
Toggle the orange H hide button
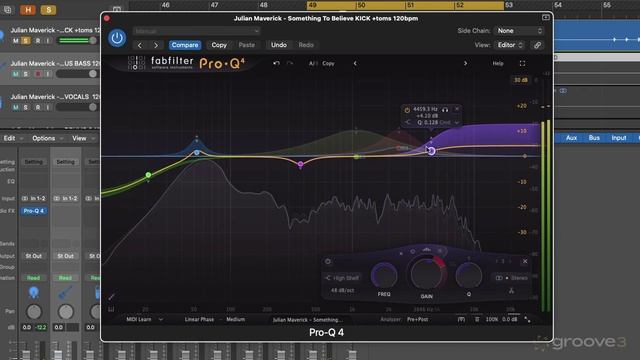click(28, 10)
